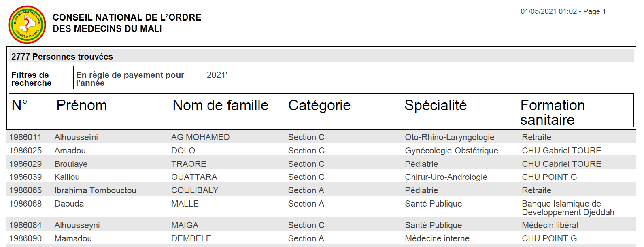The width and height of the screenshot is (644, 247).
Task: Click the 2777 Personnes trouvées heading
Action: [x=62, y=57]
